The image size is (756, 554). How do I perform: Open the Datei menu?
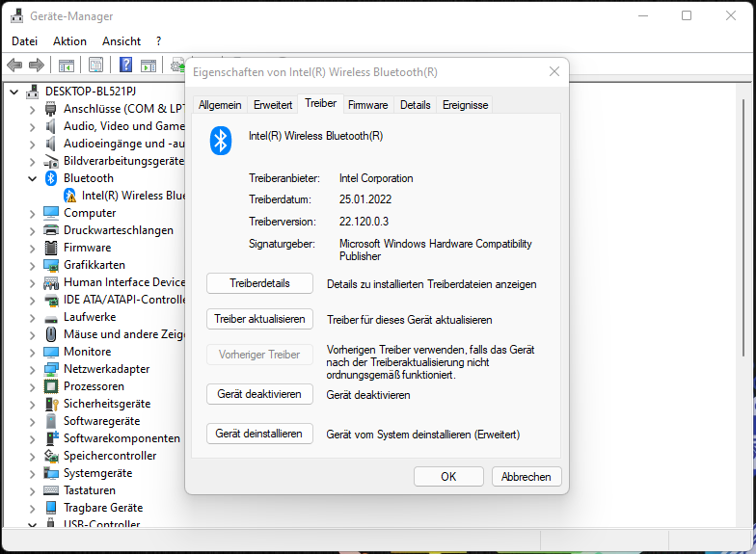[x=25, y=41]
